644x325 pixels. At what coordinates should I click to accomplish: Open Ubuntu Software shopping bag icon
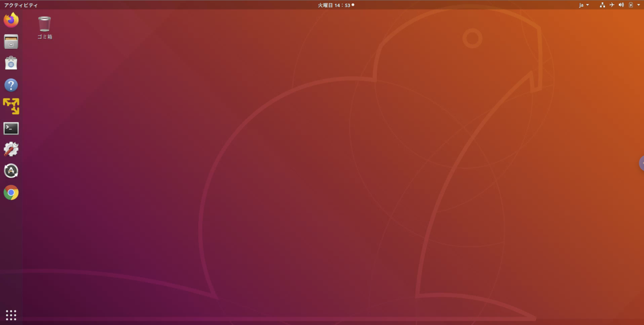tap(11, 63)
